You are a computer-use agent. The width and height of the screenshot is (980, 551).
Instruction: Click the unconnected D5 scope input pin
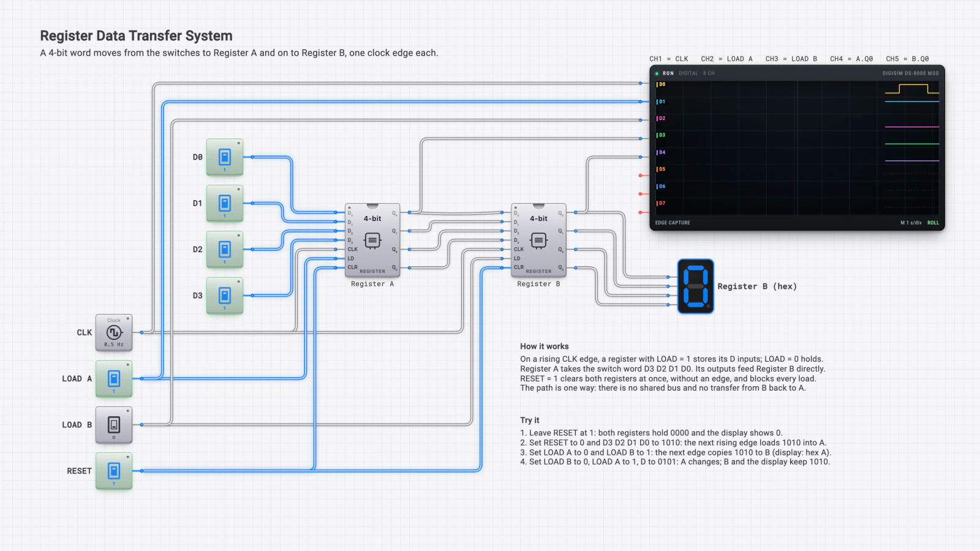[641, 176]
